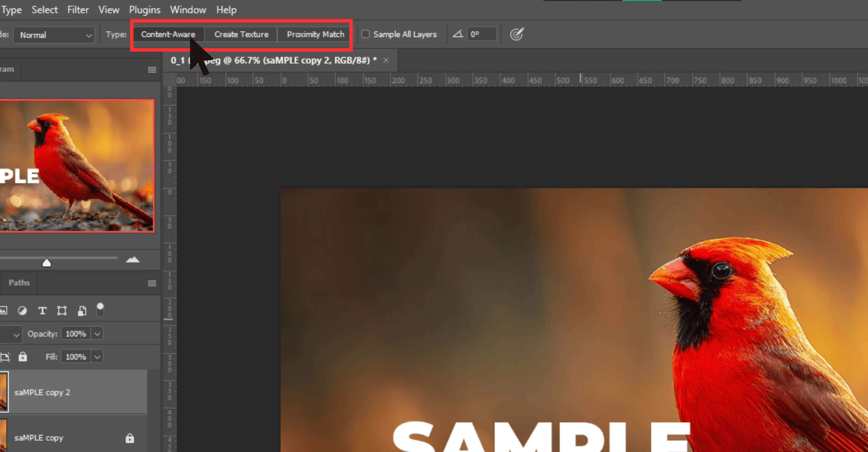Select the Content-Aware type option
This screenshot has height=452, width=868.
pos(168,34)
